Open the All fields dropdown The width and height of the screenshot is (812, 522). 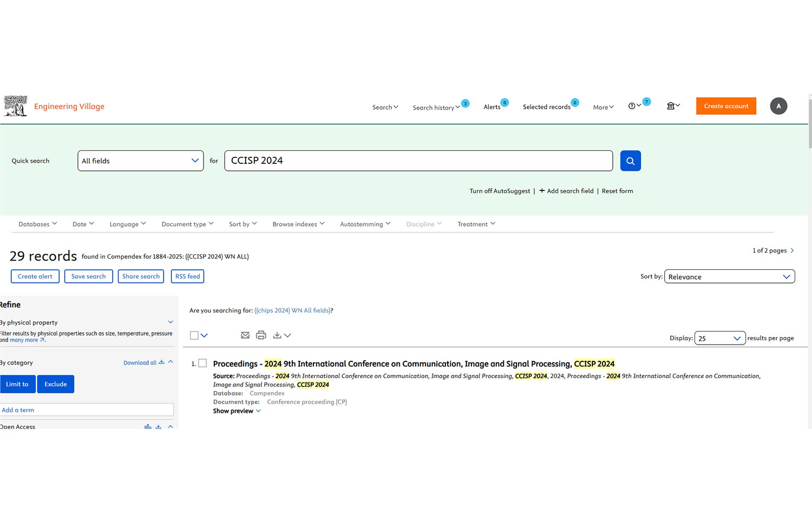[141, 161]
